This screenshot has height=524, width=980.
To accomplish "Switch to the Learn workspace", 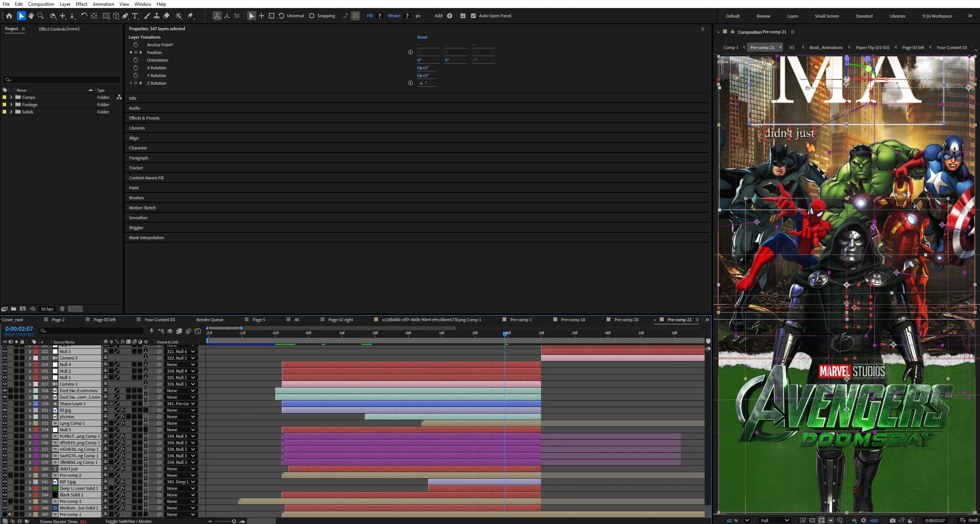I will (x=792, y=16).
